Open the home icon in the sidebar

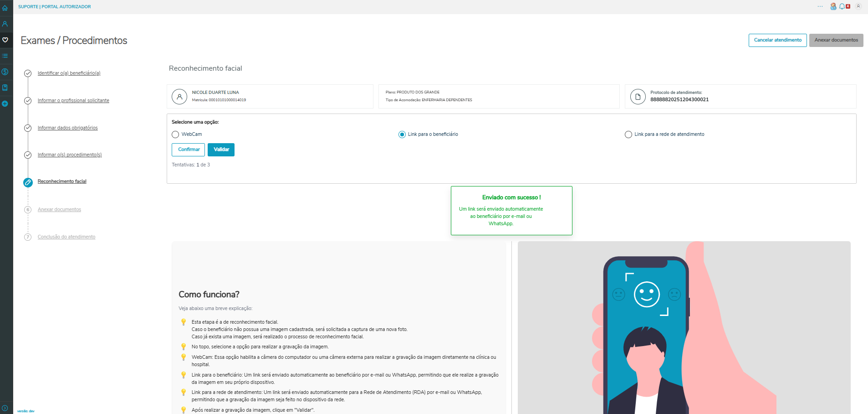pyautogui.click(x=5, y=8)
